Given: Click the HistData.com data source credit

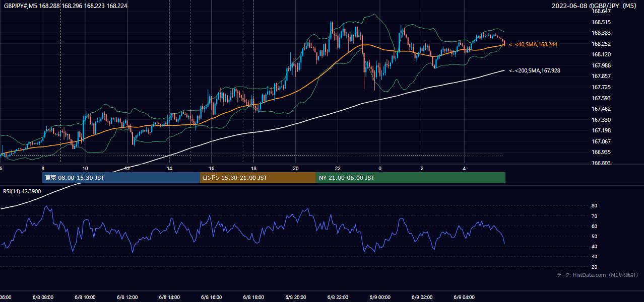Looking at the screenshot, I should pyautogui.click(x=598, y=275).
